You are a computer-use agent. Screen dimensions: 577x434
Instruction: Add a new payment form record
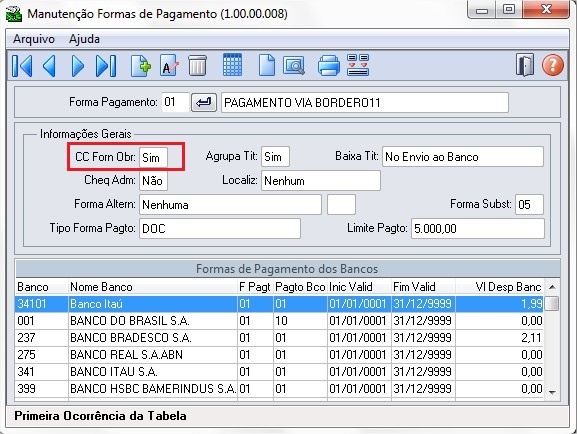(x=141, y=66)
